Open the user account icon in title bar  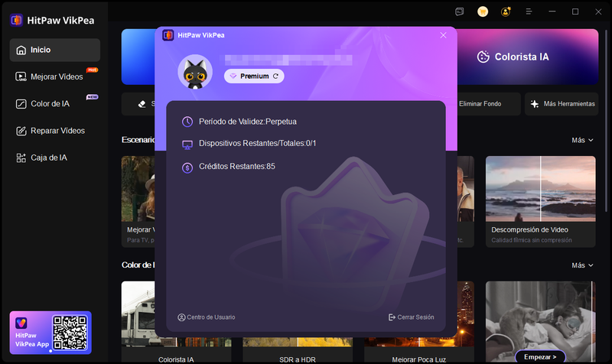[506, 11]
